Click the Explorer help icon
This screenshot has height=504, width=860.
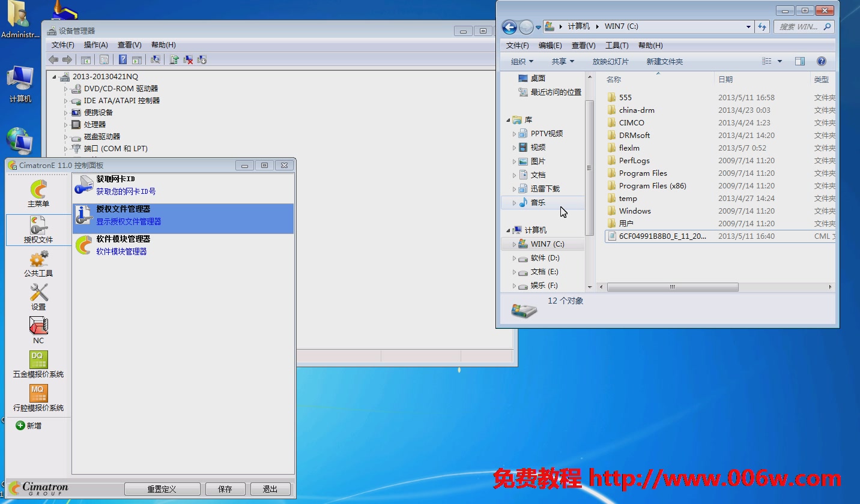(x=822, y=61)
